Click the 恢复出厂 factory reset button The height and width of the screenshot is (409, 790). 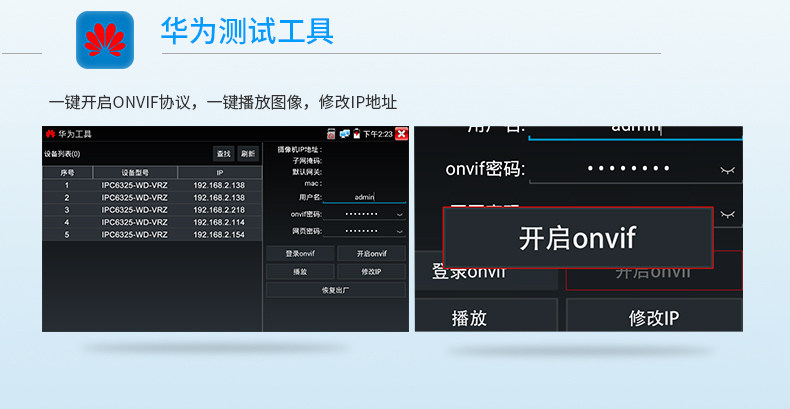[x=336, y=290]
